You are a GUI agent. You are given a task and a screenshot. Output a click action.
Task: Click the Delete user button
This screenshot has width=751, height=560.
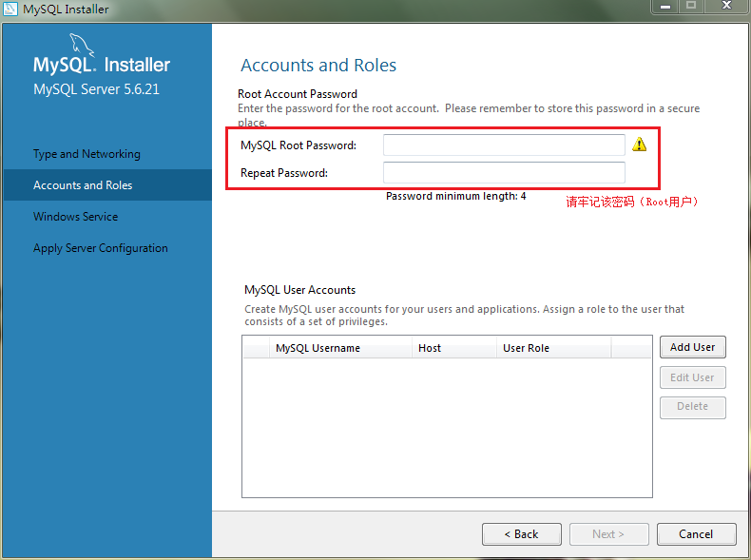click(x=692, y=407)
